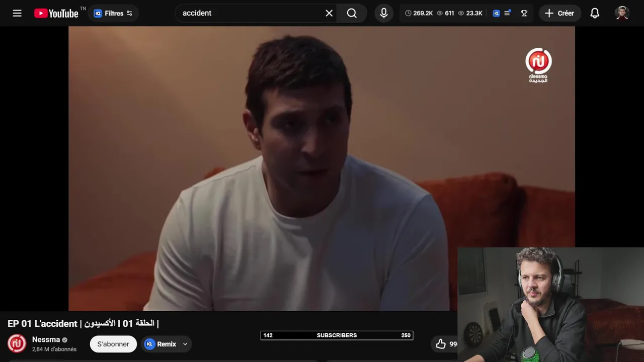644x362 pixels.
Task: Click the video player frame
Action: (321, 168)
